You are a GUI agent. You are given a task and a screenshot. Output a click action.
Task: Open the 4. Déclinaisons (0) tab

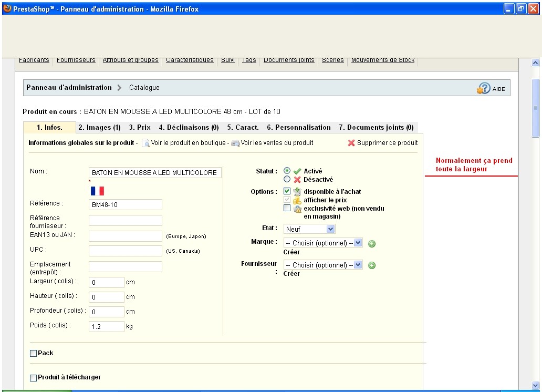tap(189, 127)
